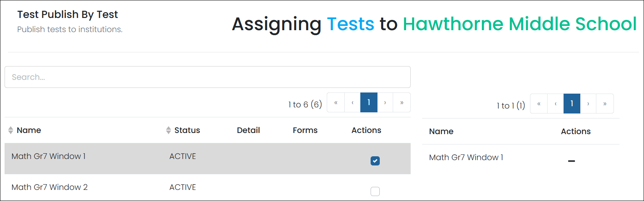Click the Search tests input field
Viewport: 644px width, 201px height.
[207, 77]
